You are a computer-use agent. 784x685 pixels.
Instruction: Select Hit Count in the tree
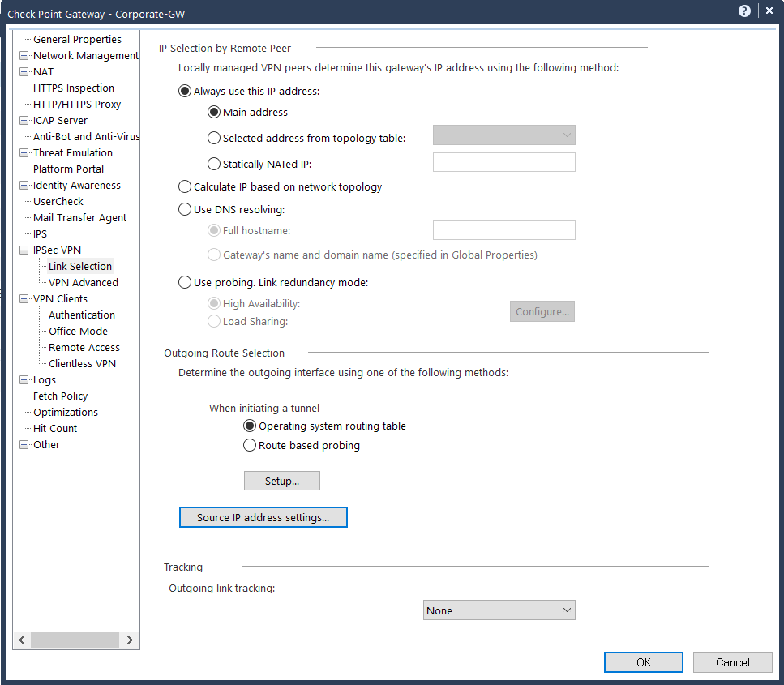[55, 429]
